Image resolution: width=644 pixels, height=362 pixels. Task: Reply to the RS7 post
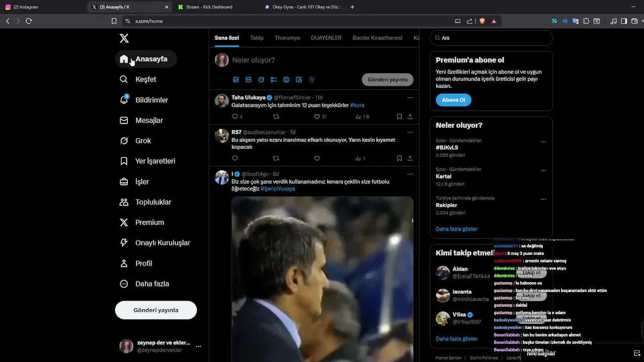click(235, 158)
